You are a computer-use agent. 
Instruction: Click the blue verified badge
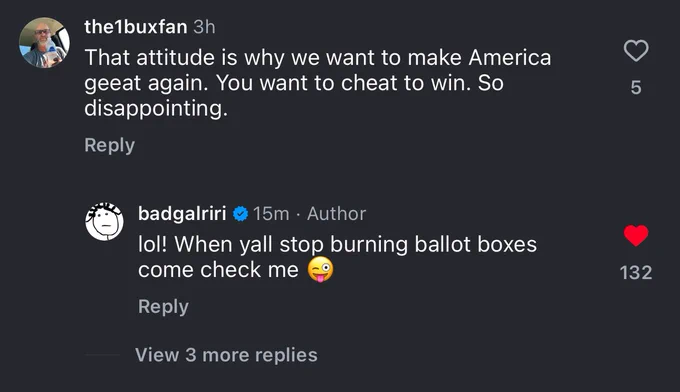240,214
